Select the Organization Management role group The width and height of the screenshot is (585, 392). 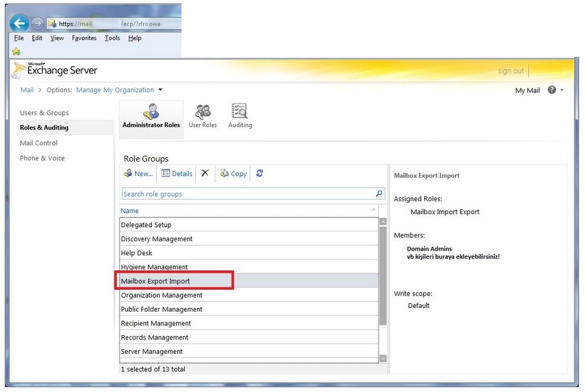(x=162, y=295)
